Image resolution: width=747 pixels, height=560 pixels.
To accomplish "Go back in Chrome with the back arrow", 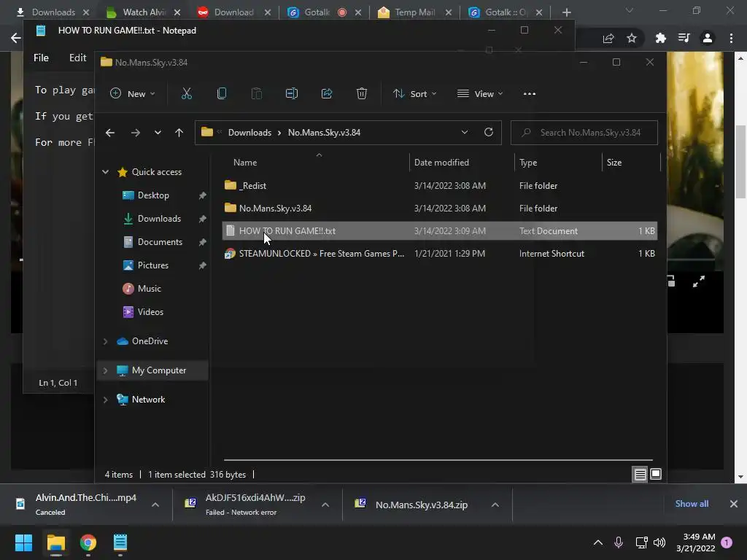I will pyautogui.click(x=16, y=38).
